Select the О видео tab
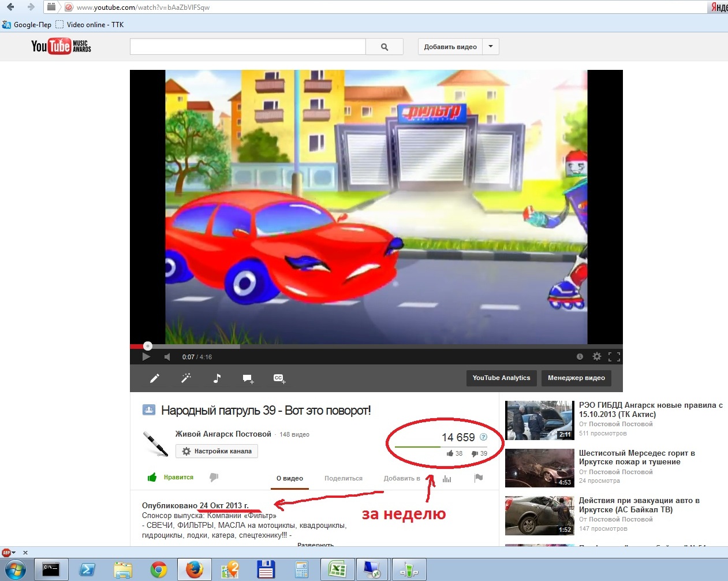The image size is (728, 581). pyautogui.click(x=290, y=478)
